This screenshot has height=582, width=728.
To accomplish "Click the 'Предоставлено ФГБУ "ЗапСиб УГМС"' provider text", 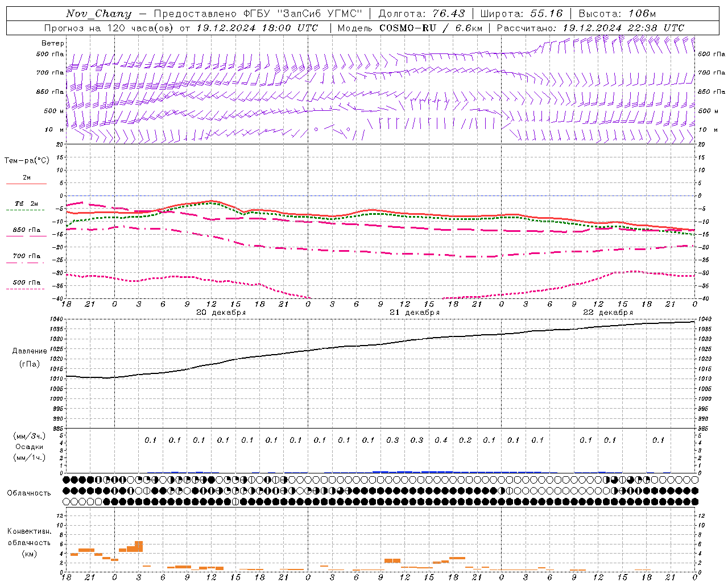I will pos(258,14).
